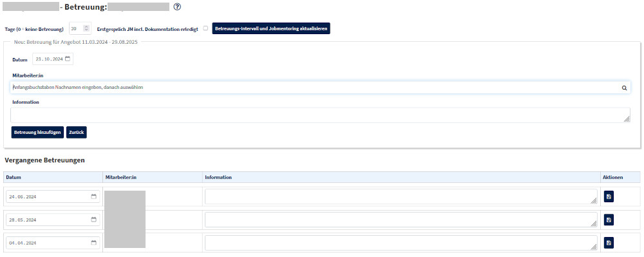
Task: Click the 04.04.2024 date input
Action: click(x=53, y=243)
